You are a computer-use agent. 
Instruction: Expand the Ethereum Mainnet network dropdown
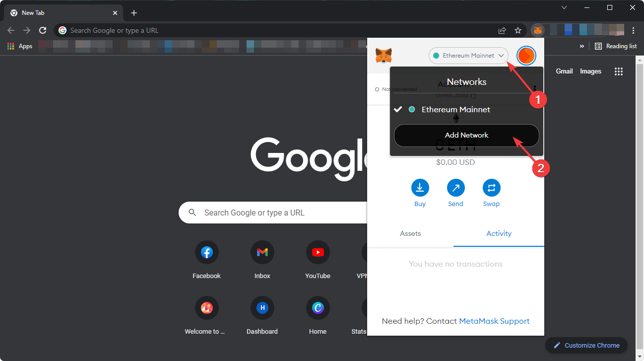(468, 56)
